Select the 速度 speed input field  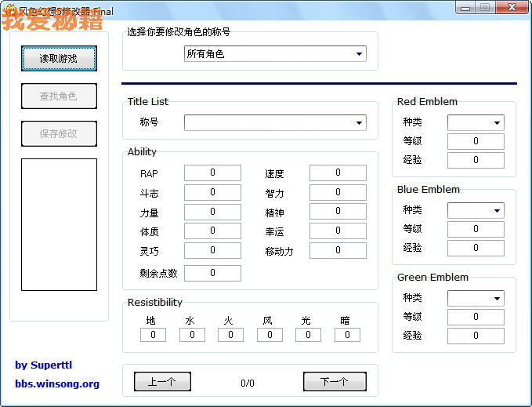pos(338,173)
